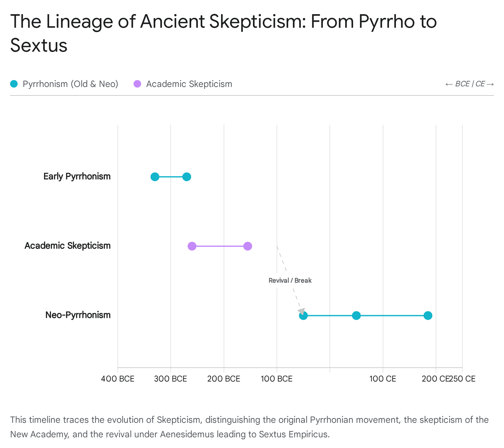
Task: Click the 100 CE axis tick label
Action: click(x=383, y=379)
